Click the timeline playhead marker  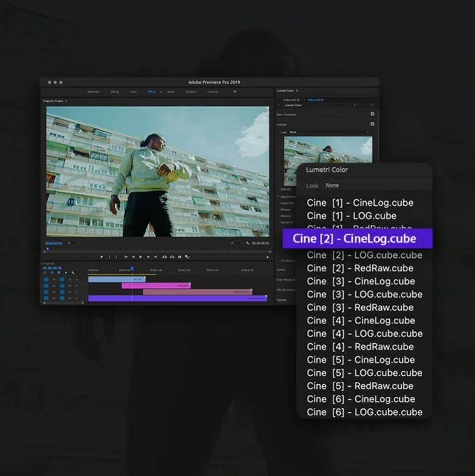coord(132,269)
